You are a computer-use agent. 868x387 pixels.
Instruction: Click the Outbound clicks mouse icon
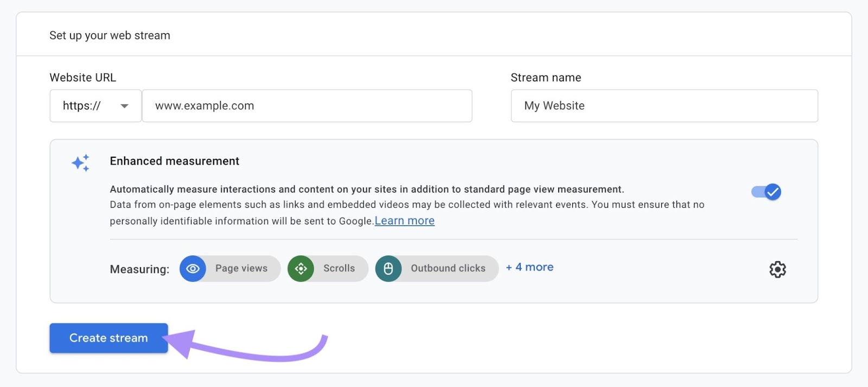(x=388, y=269)
